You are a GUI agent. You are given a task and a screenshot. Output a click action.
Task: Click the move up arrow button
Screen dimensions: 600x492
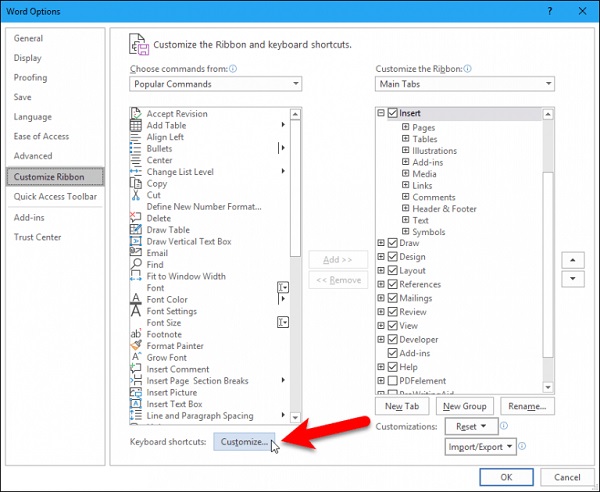[571, 259]
